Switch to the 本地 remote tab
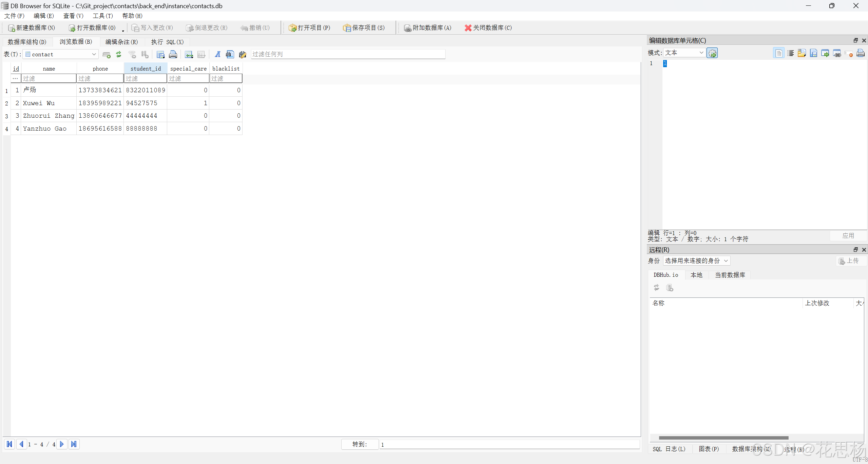The image size is (868, 464). click(x=696, y=275)
